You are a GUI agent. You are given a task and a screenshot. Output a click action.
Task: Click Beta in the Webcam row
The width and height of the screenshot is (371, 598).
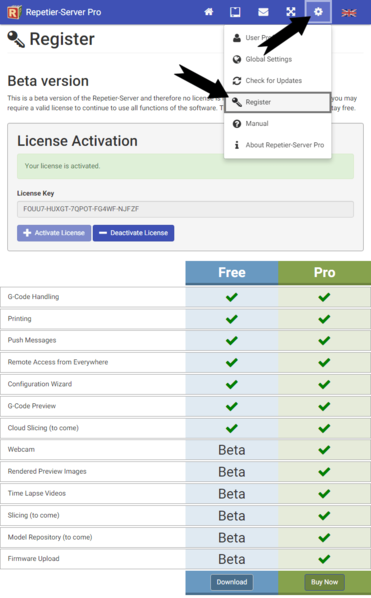tap(232, 450)
